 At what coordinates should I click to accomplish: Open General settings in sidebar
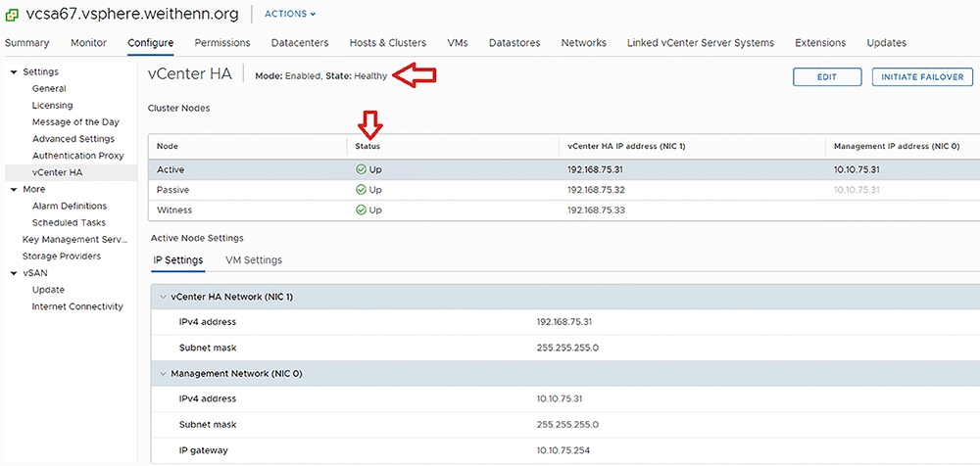(x=49, y=89)
